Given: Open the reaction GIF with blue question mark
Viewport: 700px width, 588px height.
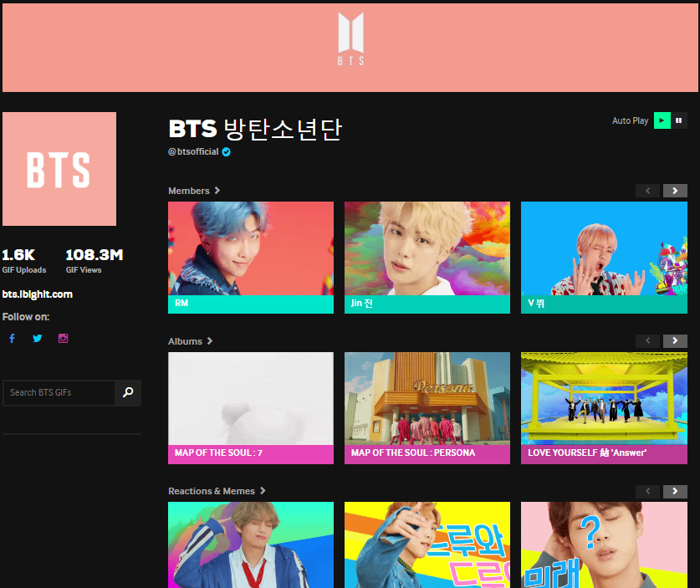Looking at the screenshot, I should point(604,545).
